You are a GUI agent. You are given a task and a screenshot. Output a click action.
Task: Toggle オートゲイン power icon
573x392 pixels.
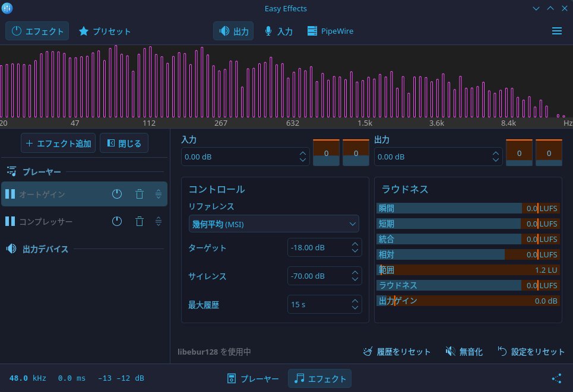click(117, 194)
